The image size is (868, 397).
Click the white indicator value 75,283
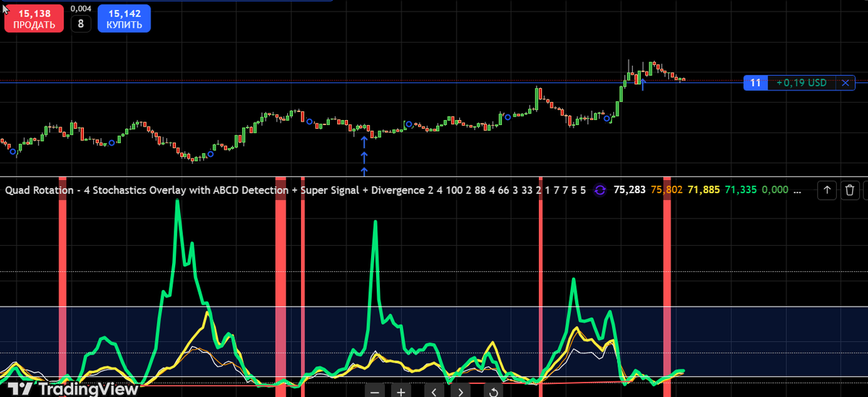click(x=629, y=190)
